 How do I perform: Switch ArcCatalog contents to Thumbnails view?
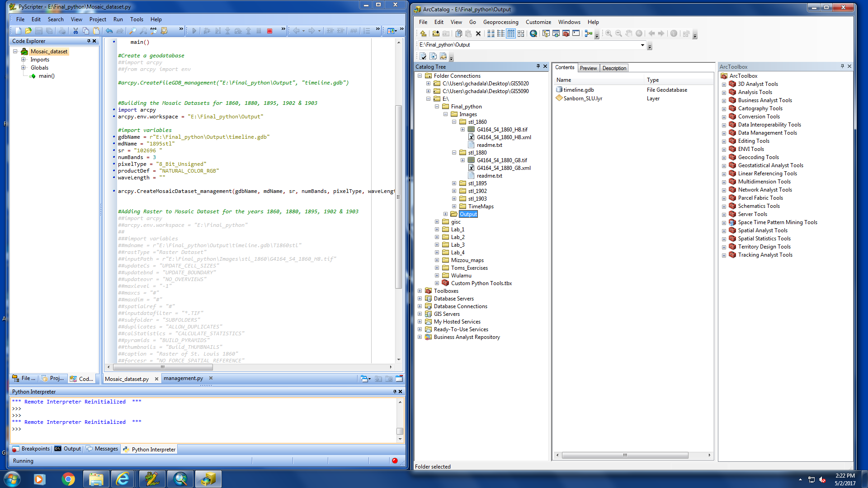coord(521,33)
